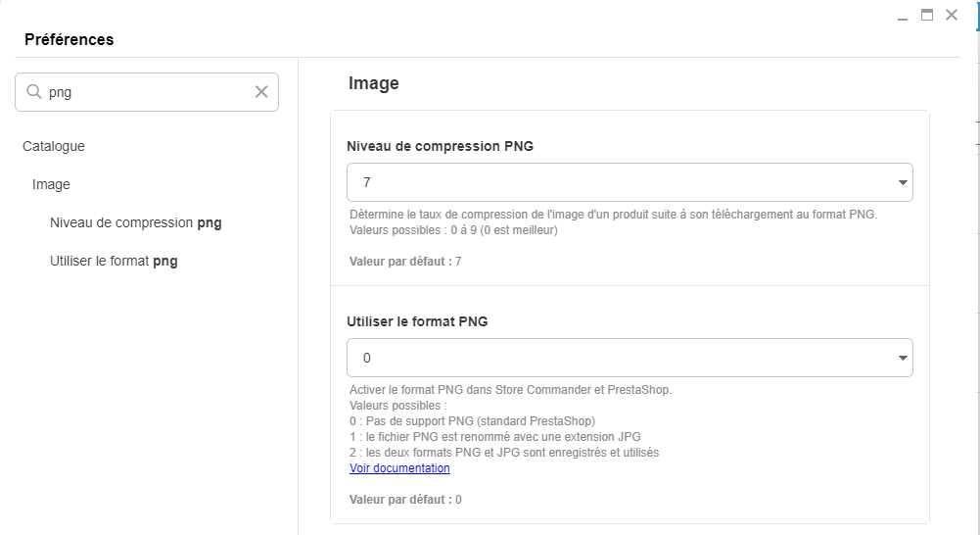Screen dimensions: 980x535
Task: Click the Niveau de compression PNG setting label
Action: [440, 146]
